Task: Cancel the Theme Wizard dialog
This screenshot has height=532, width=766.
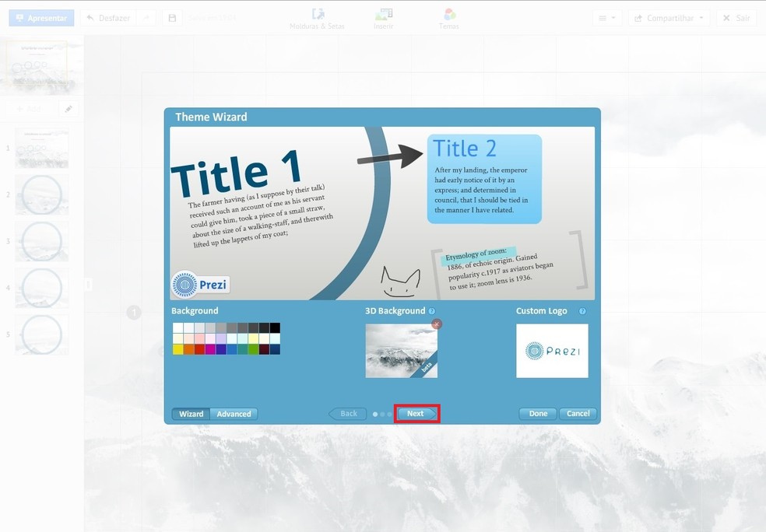Action: pyautogui.click(x=578, y=414)
